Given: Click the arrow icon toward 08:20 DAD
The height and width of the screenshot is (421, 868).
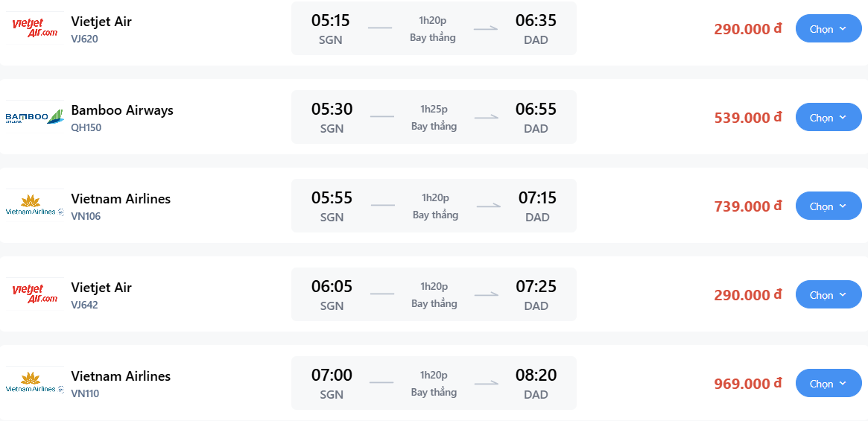Looking at the screenshot, I should [x=486, y=383].
